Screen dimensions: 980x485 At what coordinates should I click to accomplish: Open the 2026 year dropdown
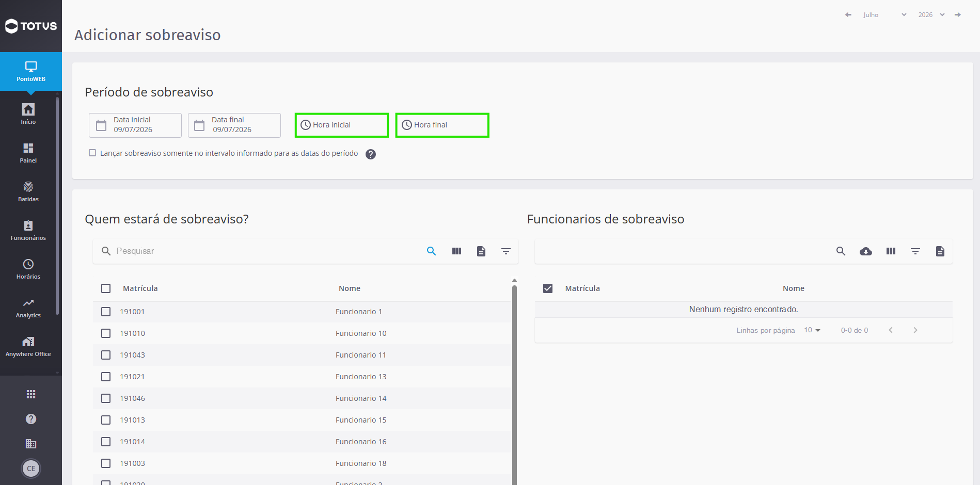(x=931, y=15)
